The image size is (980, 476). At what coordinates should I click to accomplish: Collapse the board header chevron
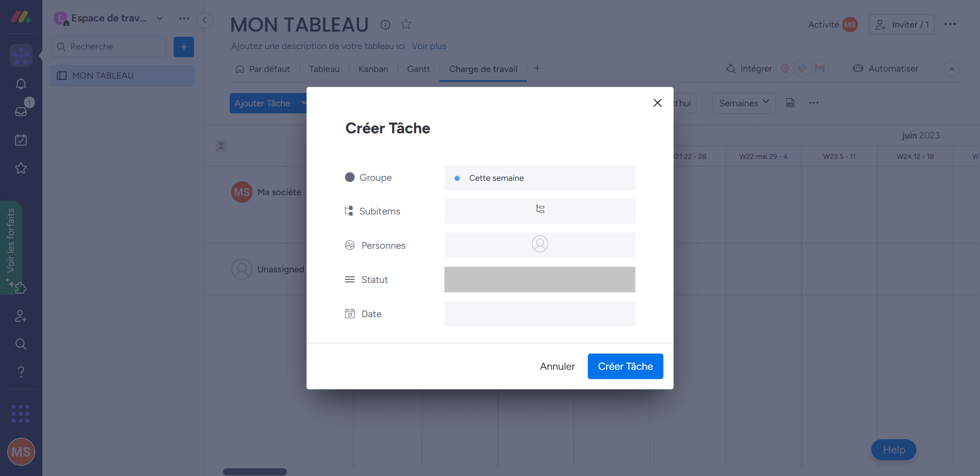[951, 69]
